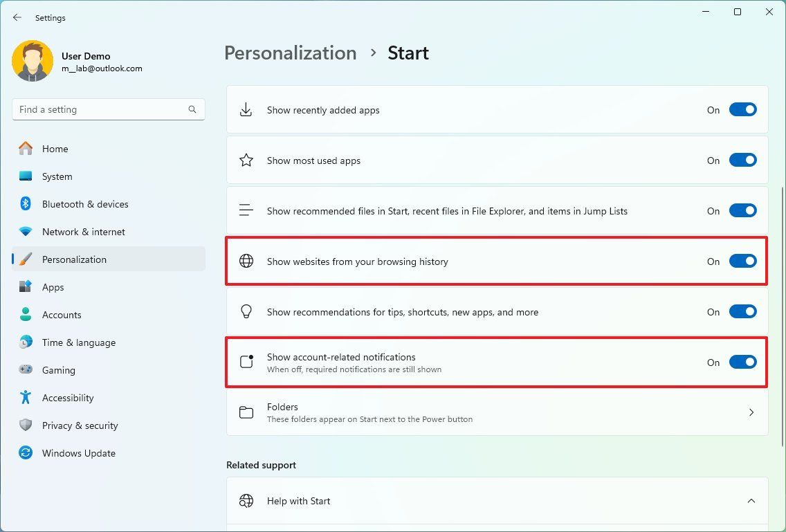Open the System settings category

[57, 176]
